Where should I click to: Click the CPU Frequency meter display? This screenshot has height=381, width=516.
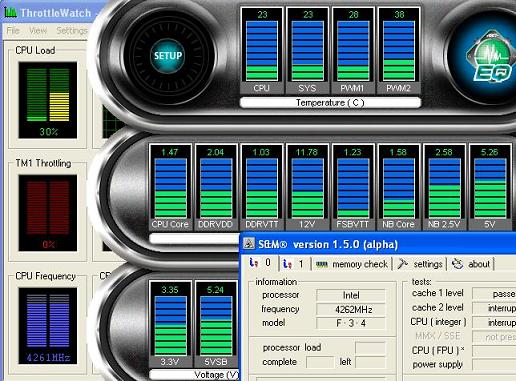[x=48, y=326]
